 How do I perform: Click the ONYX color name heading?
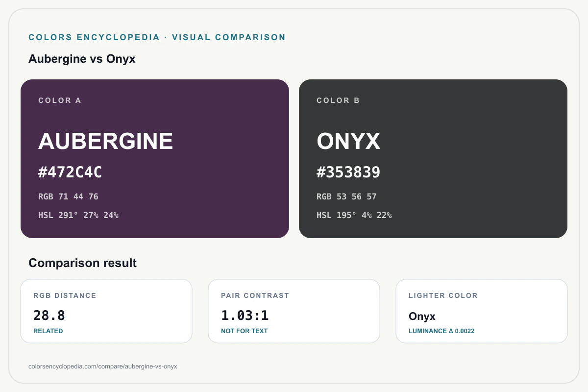coord(348,141)
